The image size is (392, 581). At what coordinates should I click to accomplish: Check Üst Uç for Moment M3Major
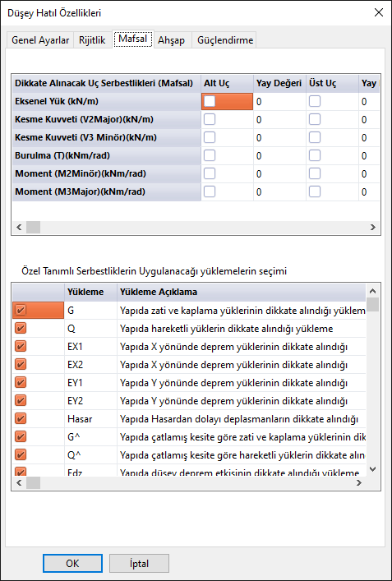point(315,191)
